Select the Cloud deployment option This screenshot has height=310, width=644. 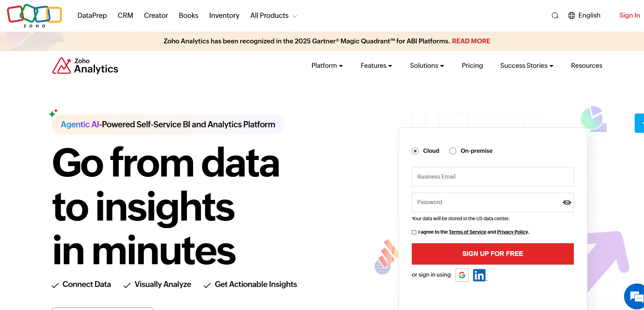(x=415, y=151)
